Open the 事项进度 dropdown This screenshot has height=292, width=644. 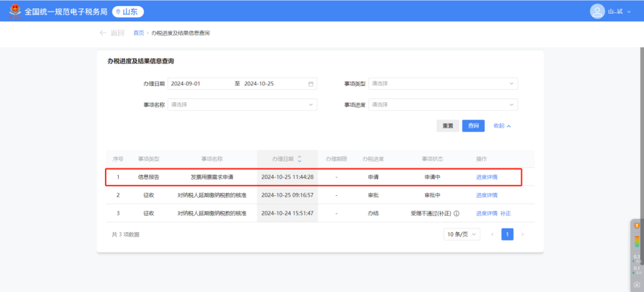(443, 104)
